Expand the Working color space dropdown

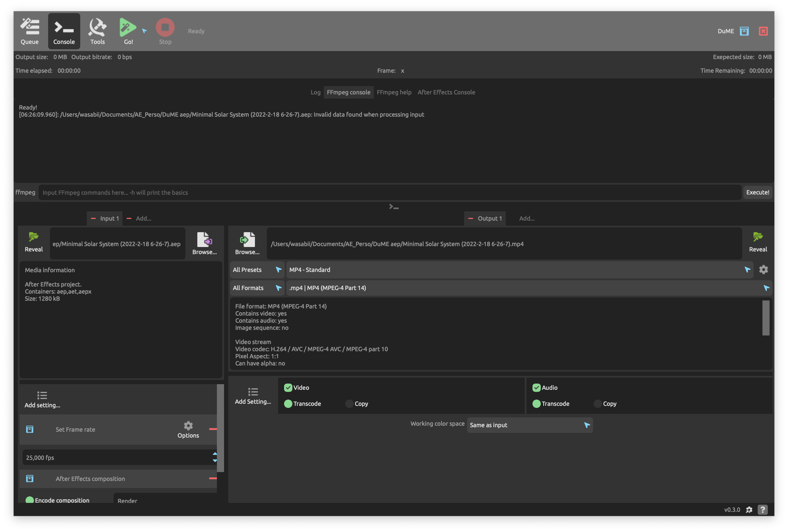click(x=529, y=425)
